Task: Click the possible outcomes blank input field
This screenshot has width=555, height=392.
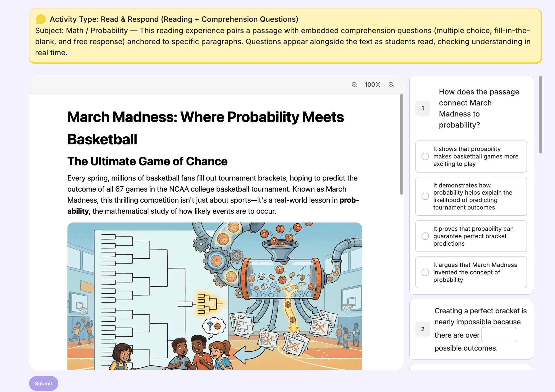Action: [x=499, y=335]
